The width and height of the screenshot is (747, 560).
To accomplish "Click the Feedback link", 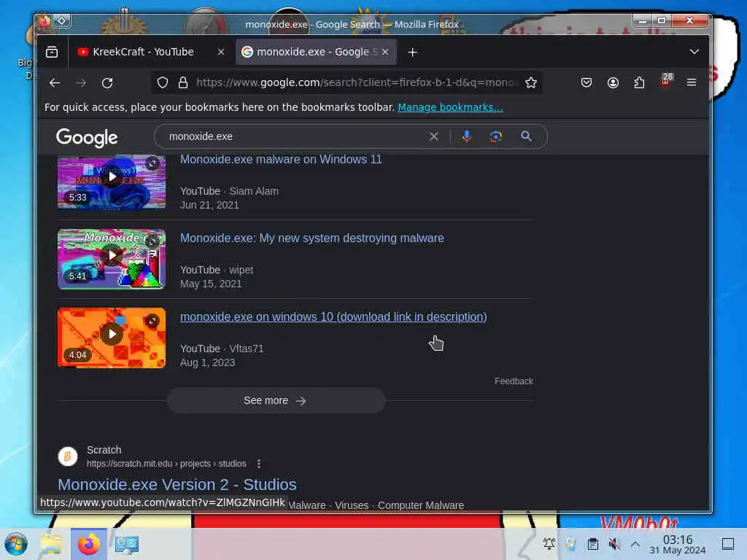I will pyautogui.click(x=514, y=381).
